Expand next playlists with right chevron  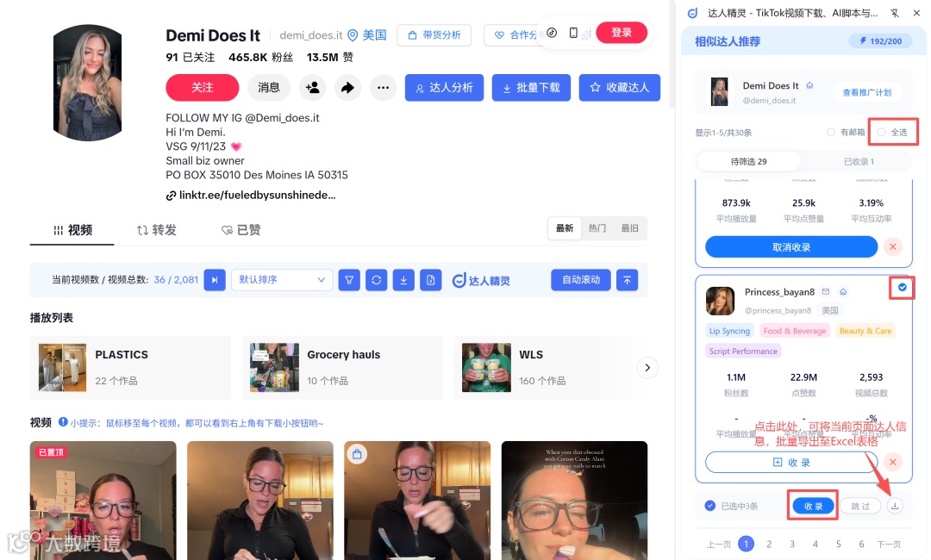tap(647, 368)
